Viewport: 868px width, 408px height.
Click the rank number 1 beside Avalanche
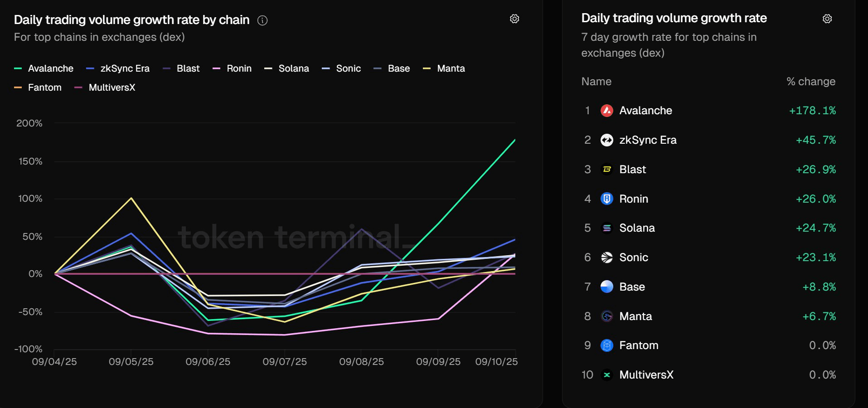click(587, 111)
